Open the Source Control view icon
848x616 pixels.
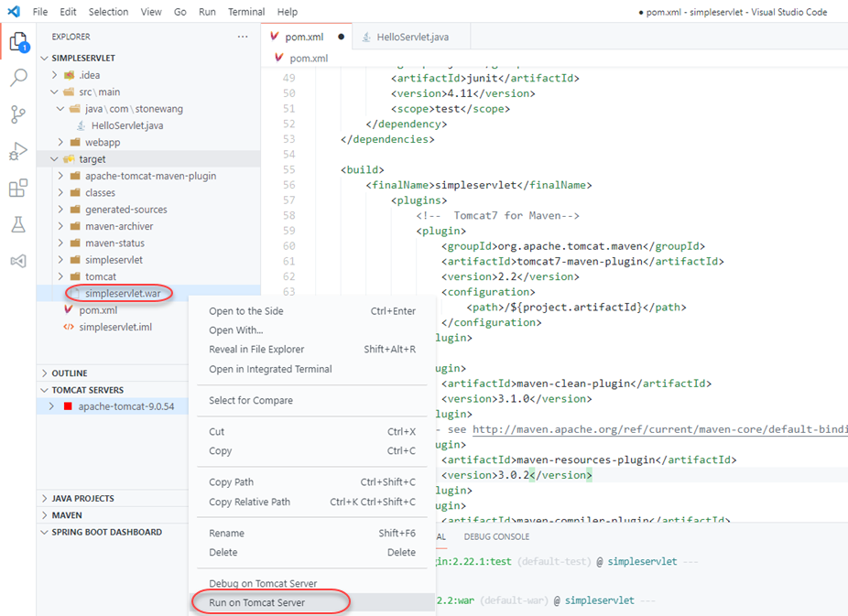tap(18, 114)
